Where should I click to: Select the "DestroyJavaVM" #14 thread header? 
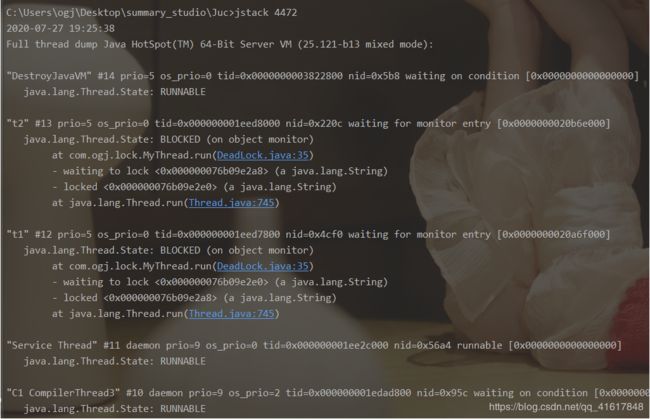click(x=323, y=76)
